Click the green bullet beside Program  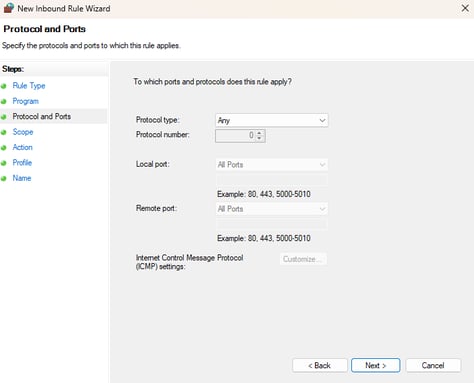click(4, 102)
